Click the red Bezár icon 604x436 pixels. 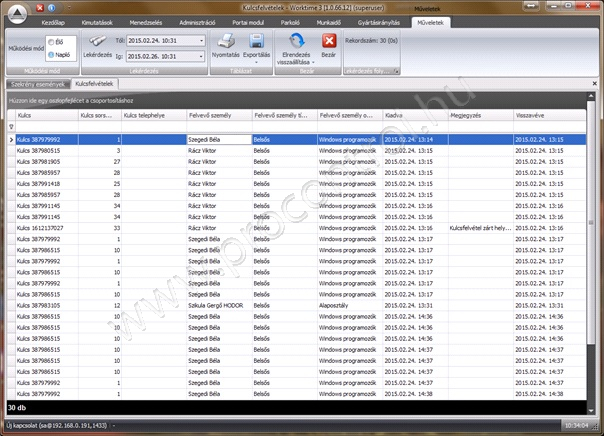(329, 42)
